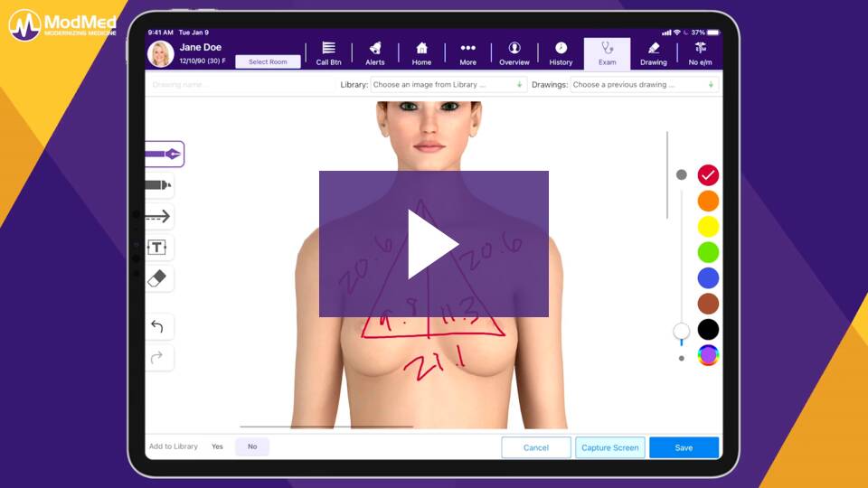868x488 pixels.
Task: Select Yes for Add to Library
Action: 217,446
